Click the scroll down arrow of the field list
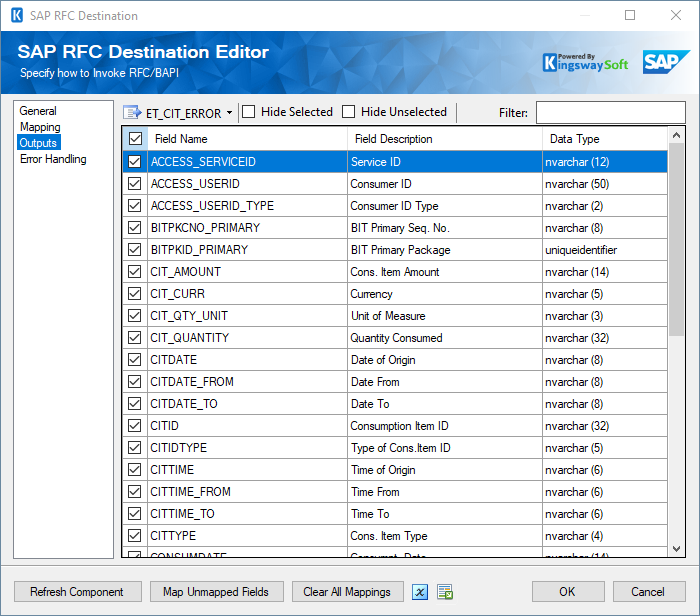This screenshot has height=616, width=700. pyautogui.click(x=676, y=549)
